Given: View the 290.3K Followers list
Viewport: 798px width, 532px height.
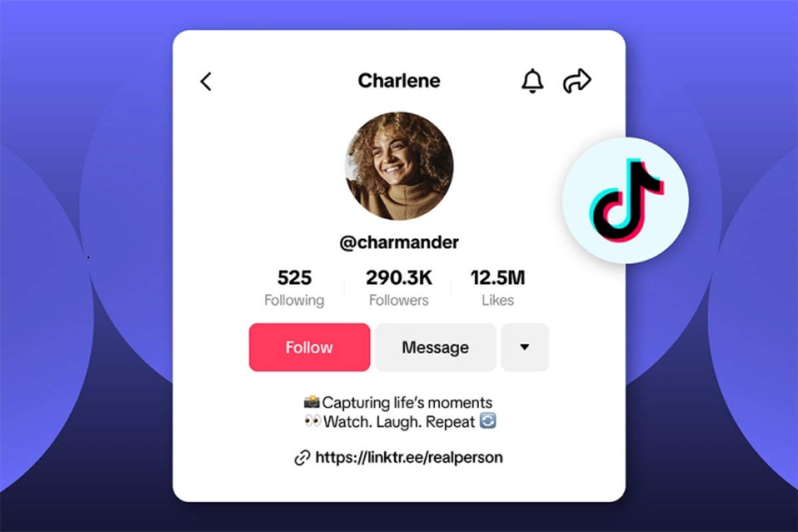Looking at the screenshot, I should point(399,287).
